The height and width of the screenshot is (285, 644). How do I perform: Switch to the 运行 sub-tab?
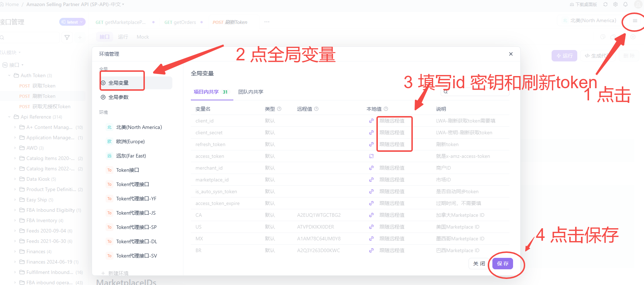pyautogui.click(x=123, y=37)
